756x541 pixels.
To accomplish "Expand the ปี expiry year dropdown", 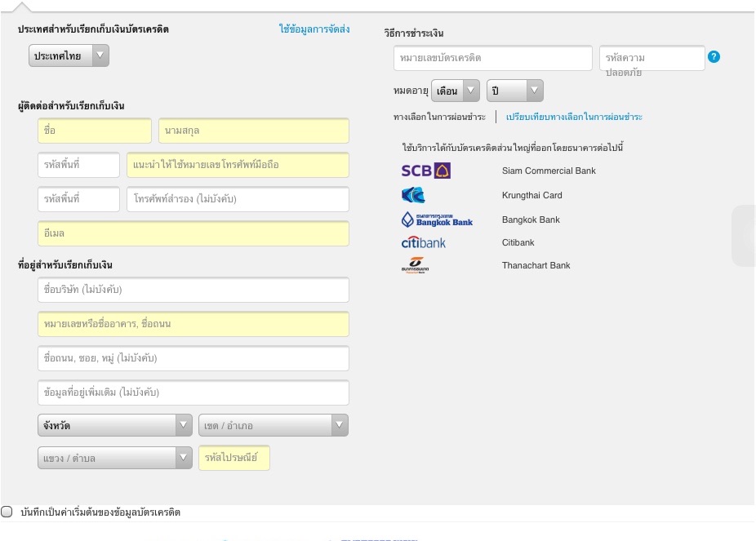I will coord(514,90).
